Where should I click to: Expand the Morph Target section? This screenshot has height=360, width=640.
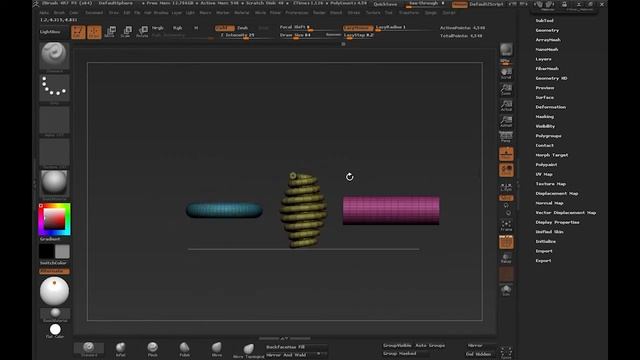click(x=552, y=155)
